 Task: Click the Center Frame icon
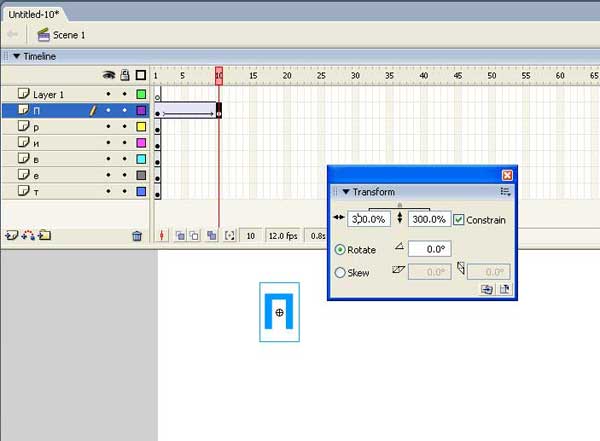162,236
